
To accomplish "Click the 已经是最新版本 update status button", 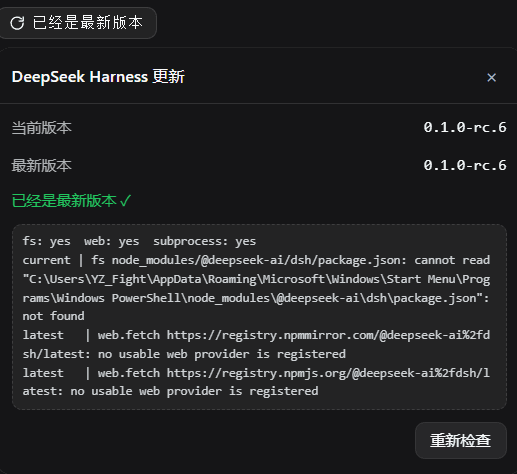I will pos(77,23).
